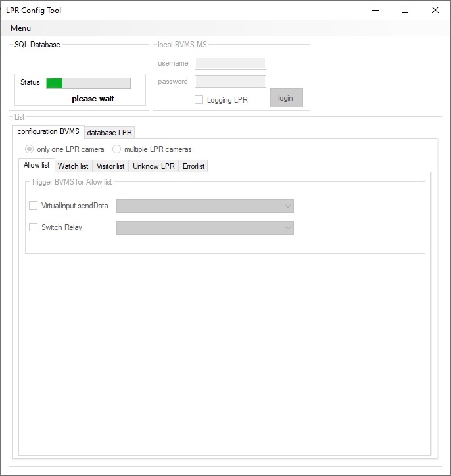Open the Unknow LPR tab
Image resolution: width=451 pixels, height=476 pixels.
point(154,166)
